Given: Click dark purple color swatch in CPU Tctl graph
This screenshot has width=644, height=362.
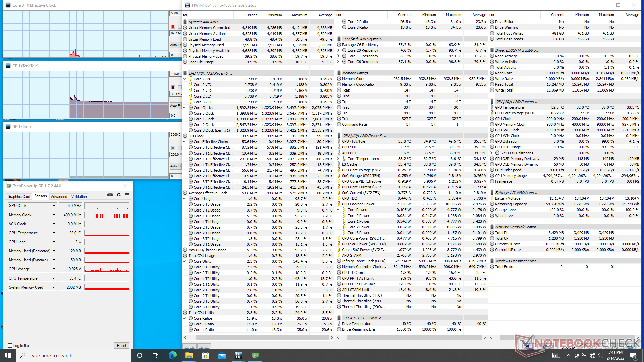Looking at the screenshot, I should point(173,87).
